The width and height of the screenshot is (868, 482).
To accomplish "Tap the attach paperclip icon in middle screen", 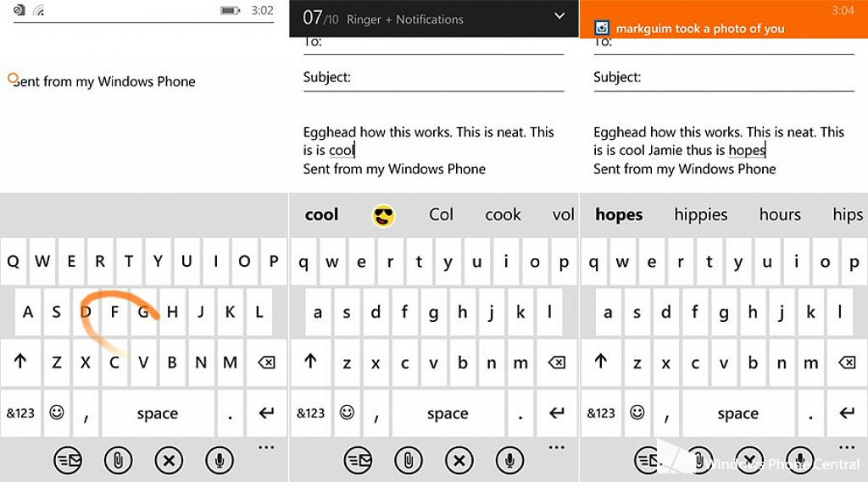I will click(408, 461).
